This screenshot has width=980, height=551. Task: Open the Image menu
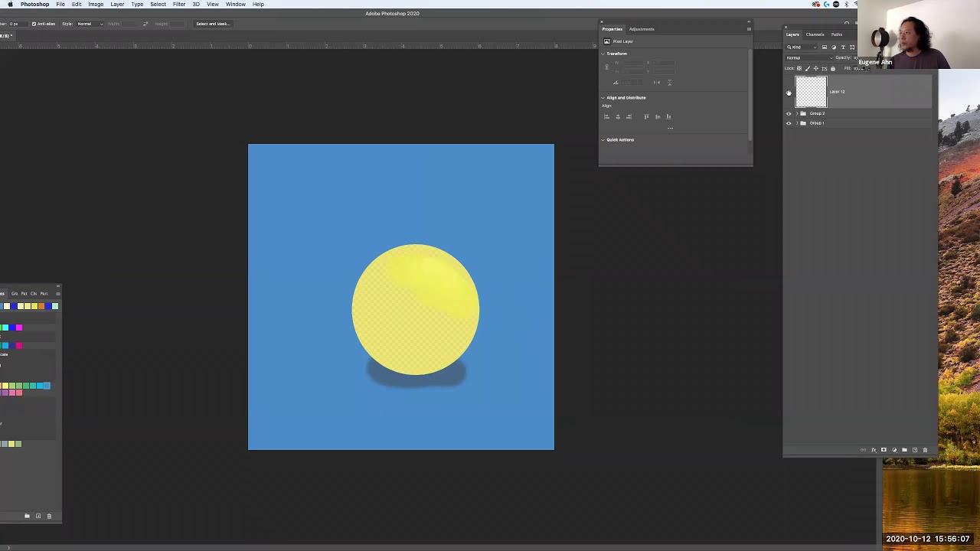click(x=96, y=5)
